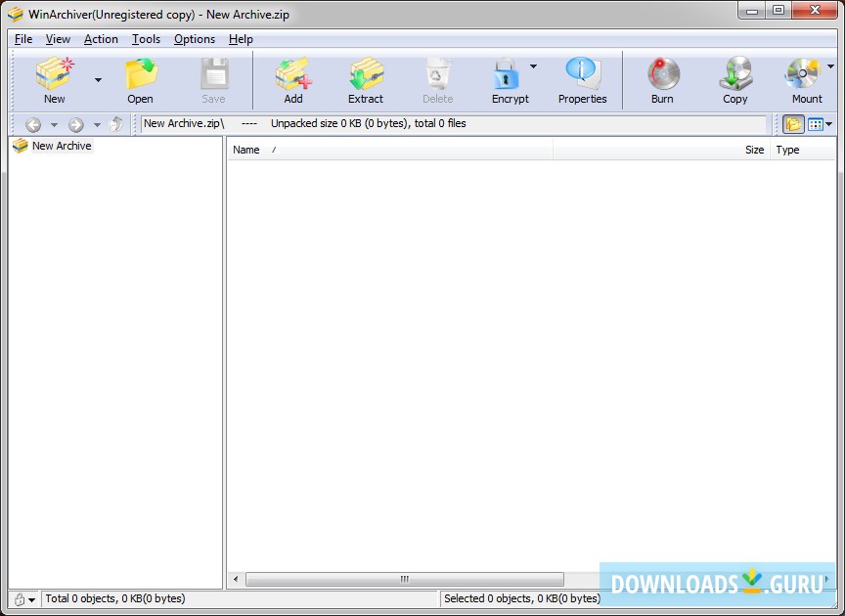Sort by the Name column header
This screenshot has height=616, width=845.
click(390, 150)
